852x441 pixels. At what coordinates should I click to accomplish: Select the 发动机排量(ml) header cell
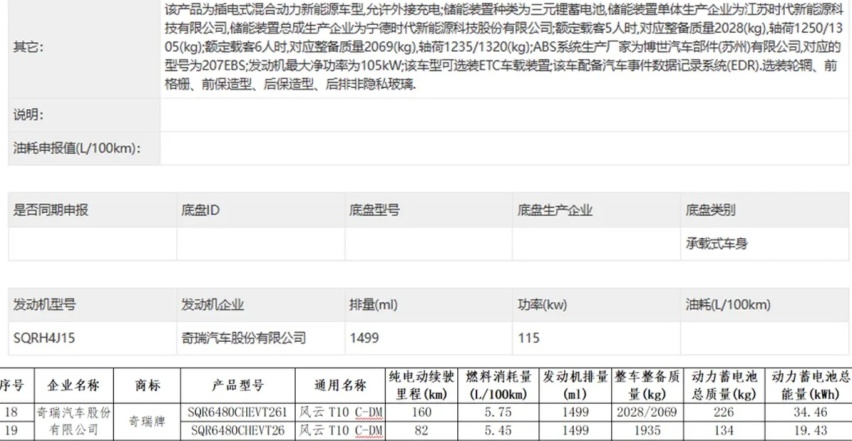575,386
